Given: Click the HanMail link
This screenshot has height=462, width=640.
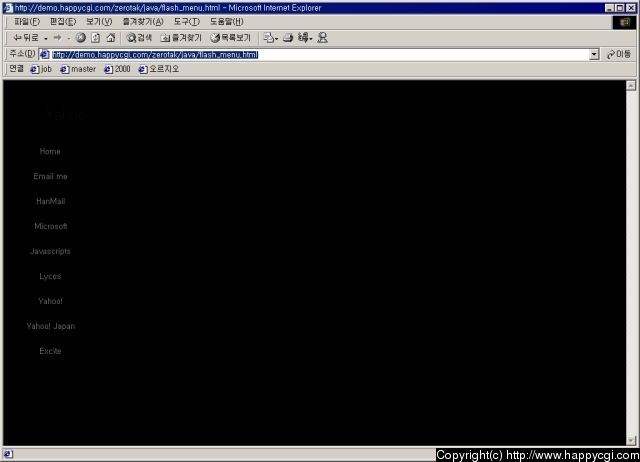Looking at the screenshot, I should pyautogui.click(x=51, y=201).
